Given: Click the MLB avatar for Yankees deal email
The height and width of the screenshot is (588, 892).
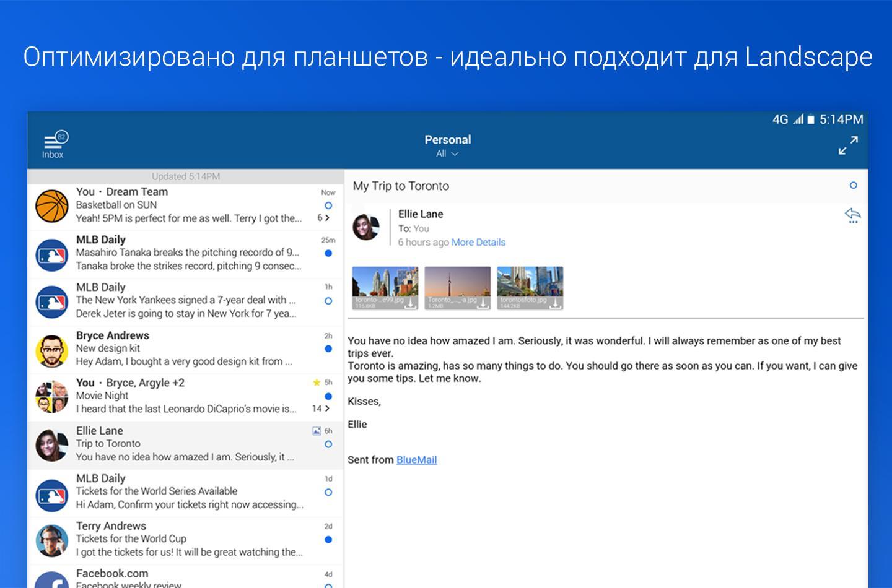Looking at the screenshot, I should [51, 302].
